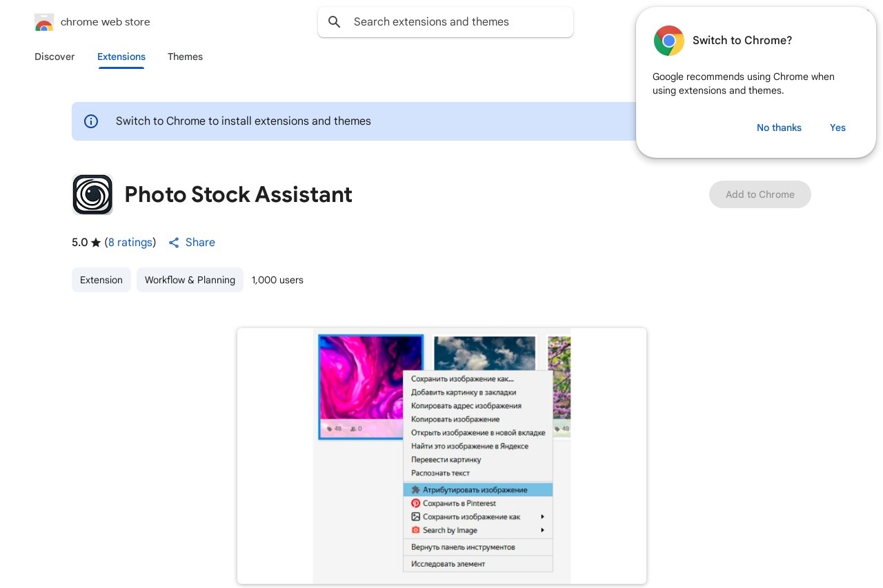Click the Chrome logo in the popup
Viewport: 883px width, 588px height.
668,41
